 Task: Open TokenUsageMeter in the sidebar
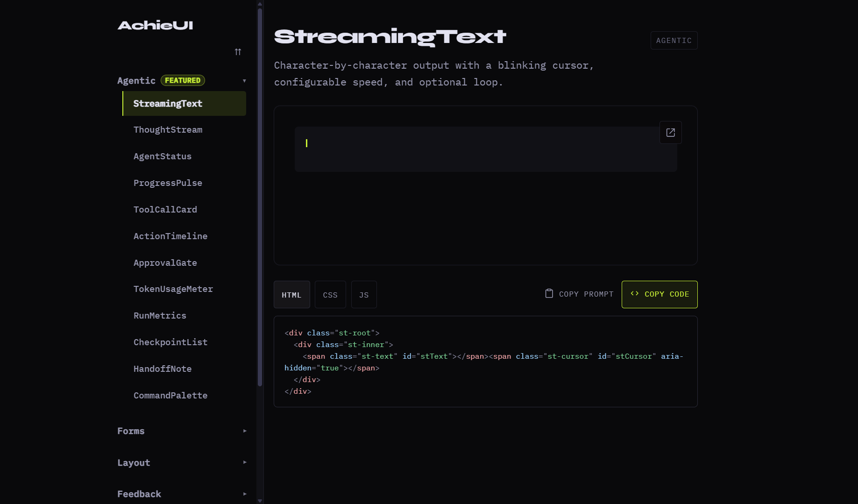[x=173, y=289]
